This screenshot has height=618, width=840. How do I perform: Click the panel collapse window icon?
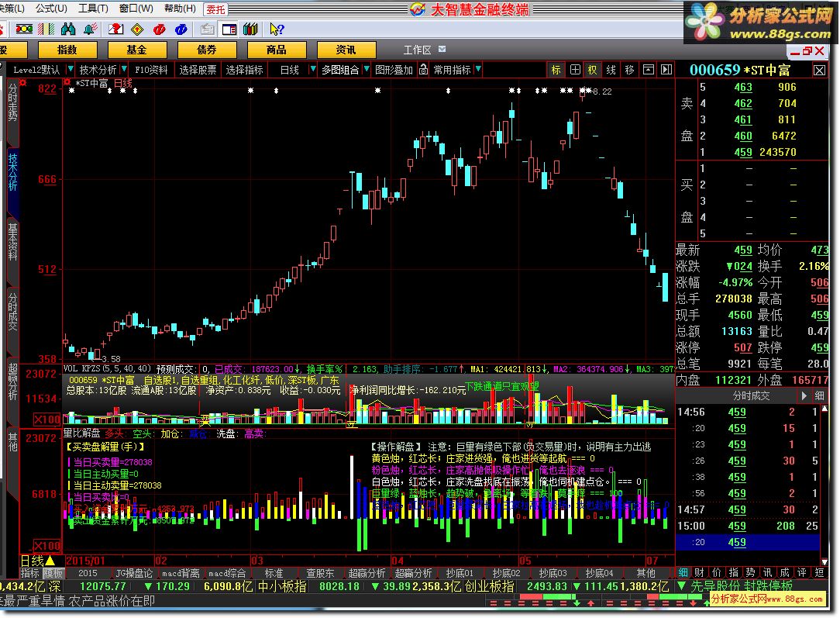649,70
